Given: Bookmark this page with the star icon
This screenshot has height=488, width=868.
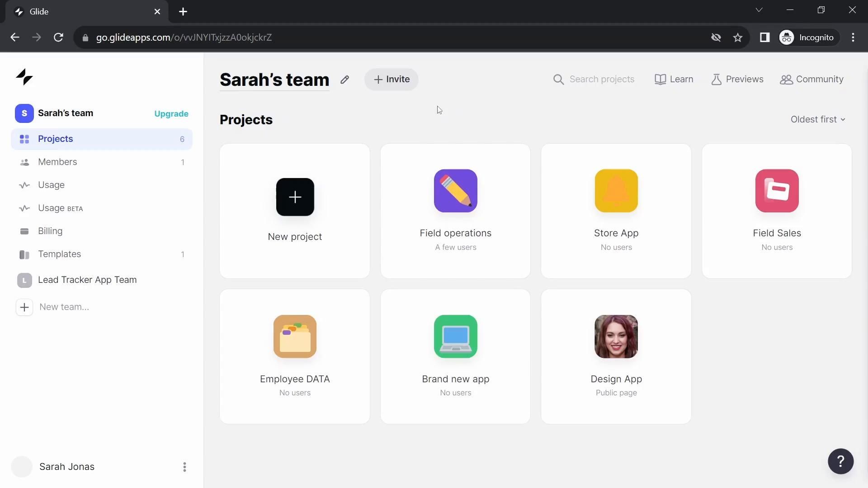Looking at the screenshot, I should click(738, 38).
